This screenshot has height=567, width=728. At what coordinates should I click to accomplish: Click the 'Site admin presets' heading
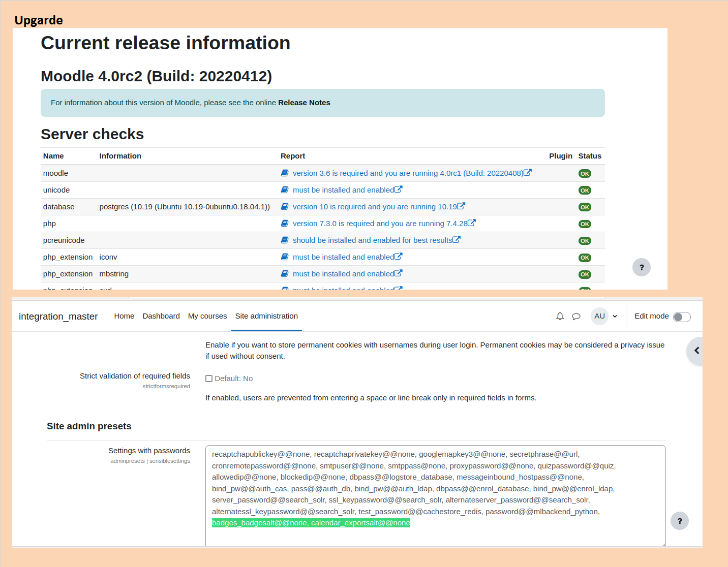[x=89, y=426]
